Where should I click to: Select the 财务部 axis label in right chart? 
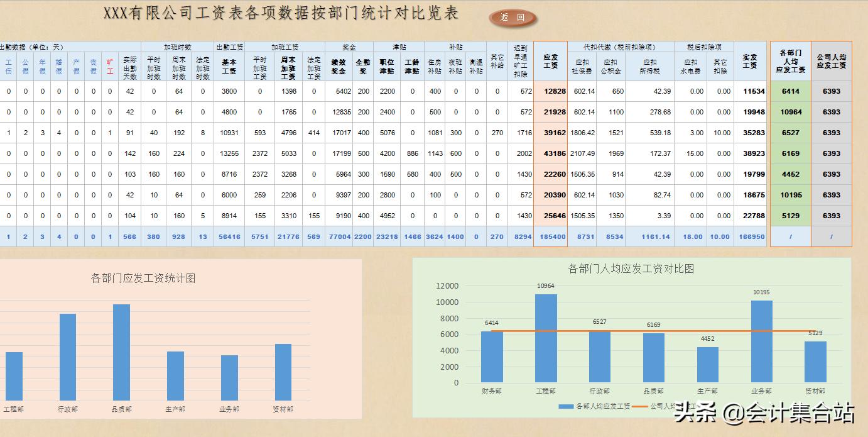coord(491,390)
